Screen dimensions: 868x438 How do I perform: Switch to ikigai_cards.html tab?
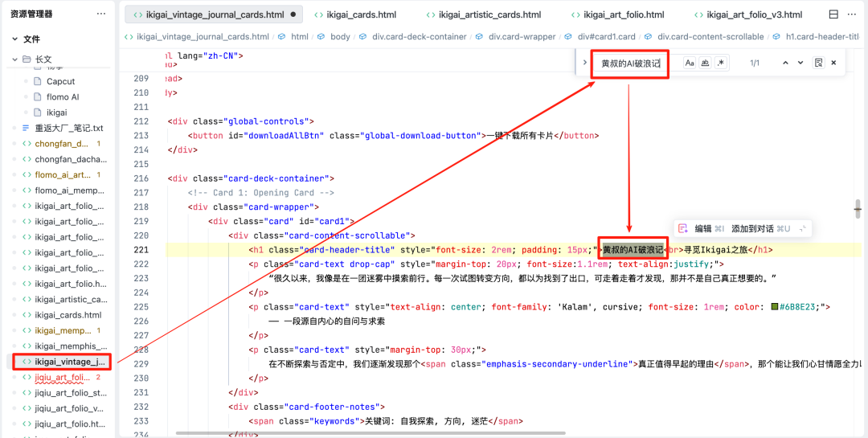click(362, 14)
